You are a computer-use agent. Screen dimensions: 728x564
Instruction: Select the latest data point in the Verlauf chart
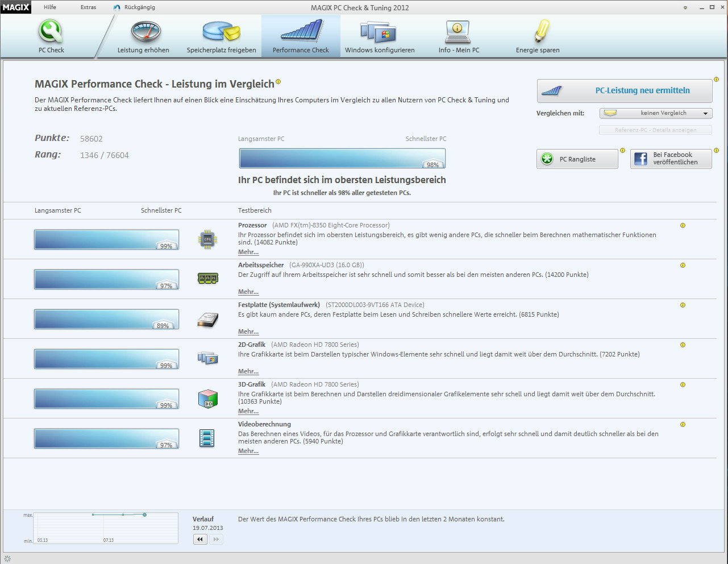[145, 515]
